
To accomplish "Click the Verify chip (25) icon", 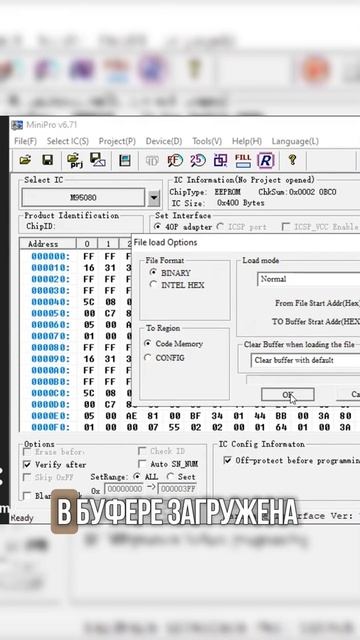I will pos(198,160).
